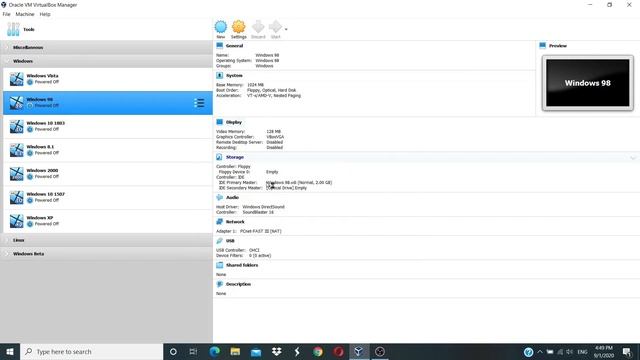The image size is (640, 360).
Task: Click the Windows Start button
Action: 10,352
